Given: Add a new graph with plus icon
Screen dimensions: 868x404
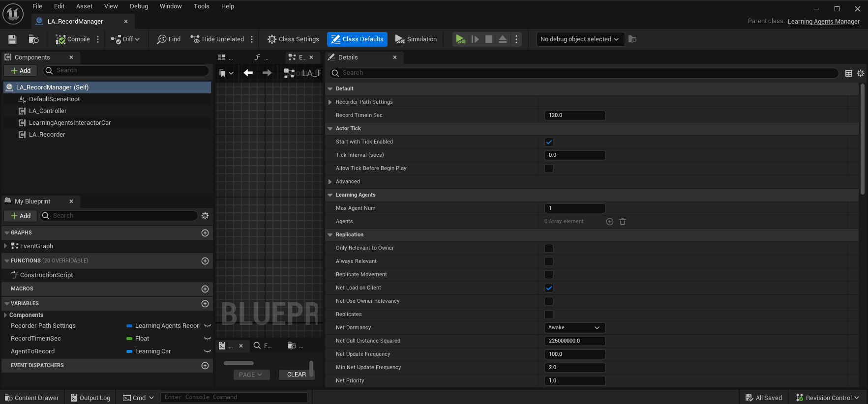Looking at the screenshot, I should [x=205, y=233].
